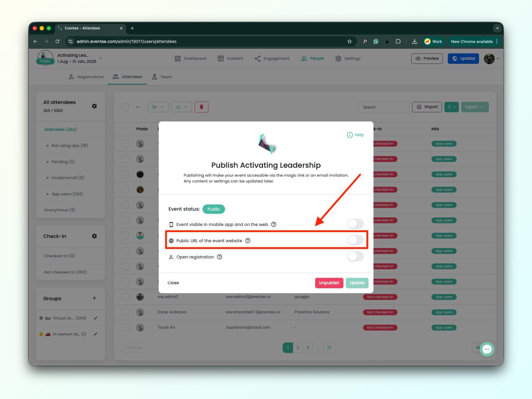
Task: Tick the checkbox for eva admin2 row
Action: click(125, 297)
